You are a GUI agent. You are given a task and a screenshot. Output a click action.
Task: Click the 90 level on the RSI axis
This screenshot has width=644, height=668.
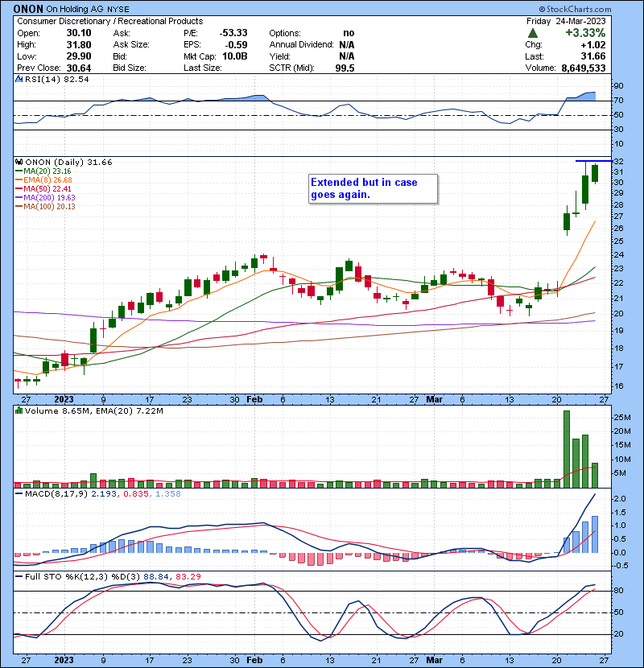click(x=618, y=86)
